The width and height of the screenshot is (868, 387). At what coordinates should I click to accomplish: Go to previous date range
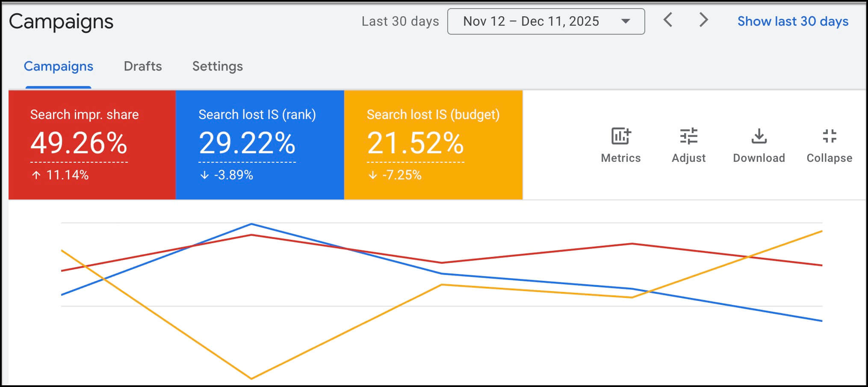click(668, 20)
